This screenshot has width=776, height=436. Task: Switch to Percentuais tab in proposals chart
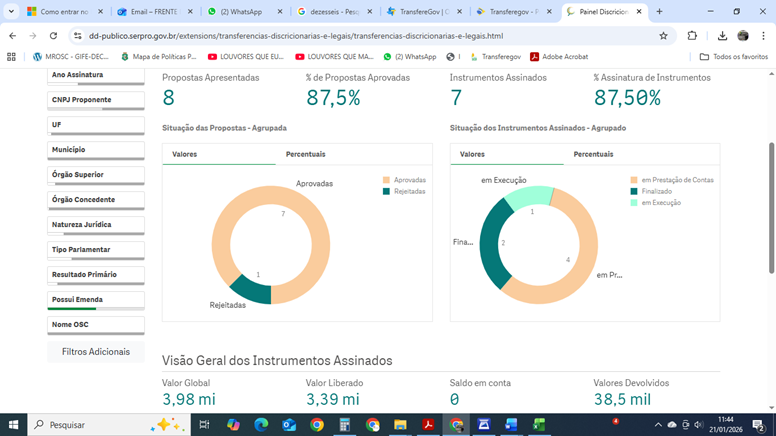click(305, 154)
